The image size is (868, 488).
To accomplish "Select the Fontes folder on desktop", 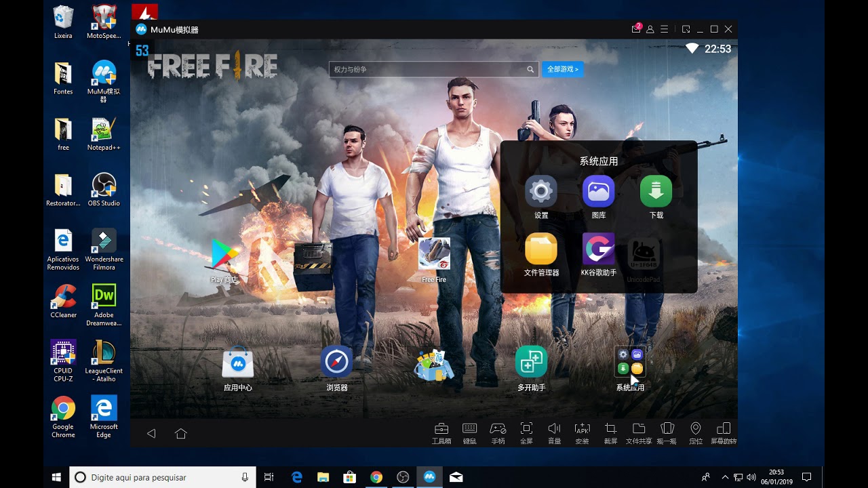I will 63,79.
